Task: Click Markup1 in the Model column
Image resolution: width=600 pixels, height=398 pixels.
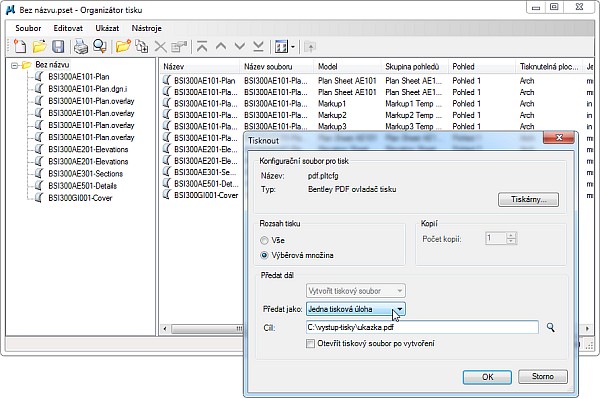Action: (332, 103)
